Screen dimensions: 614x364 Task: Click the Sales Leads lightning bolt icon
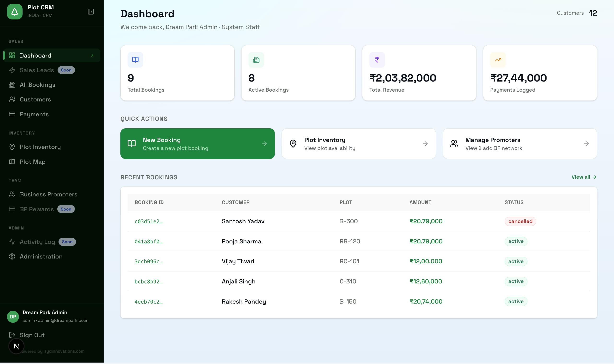(12, 70)
